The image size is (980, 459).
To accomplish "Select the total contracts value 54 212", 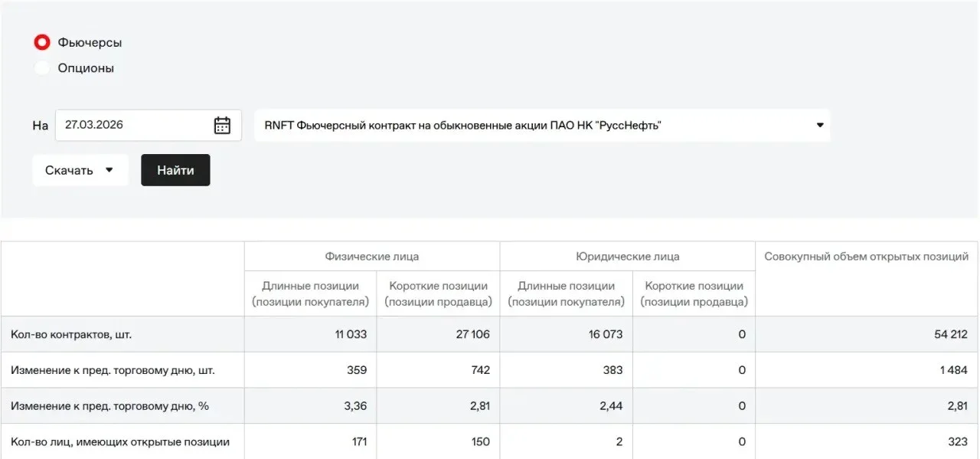I will pos(951,335).
